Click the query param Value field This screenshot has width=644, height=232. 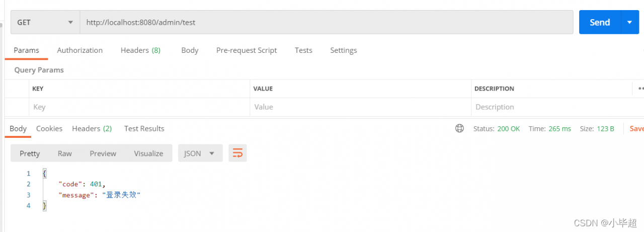click(360, 107)
